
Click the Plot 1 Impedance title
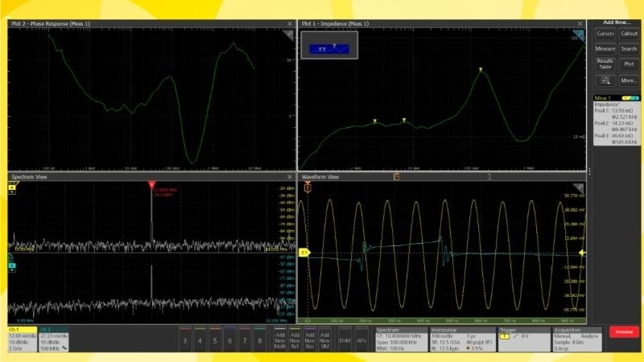coord(335,24)
